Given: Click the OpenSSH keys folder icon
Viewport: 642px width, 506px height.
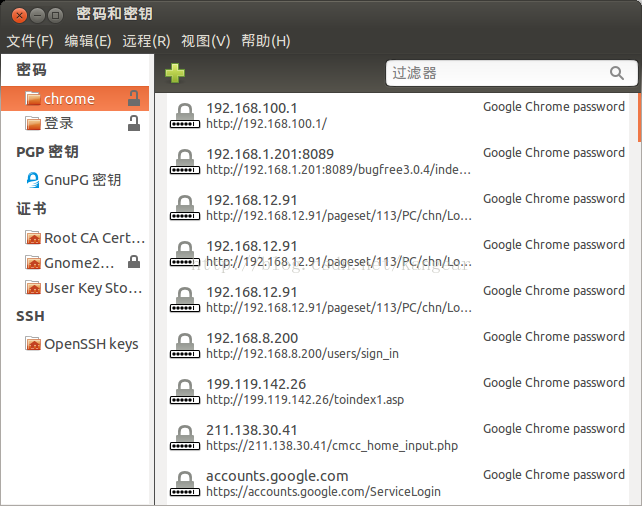Looking at the screenshot, I should 33,344.
